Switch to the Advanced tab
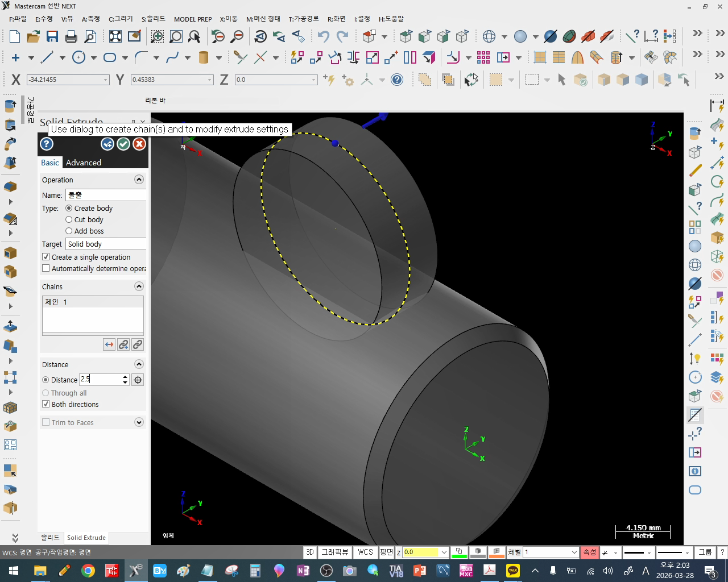Viewport: 728px width, 582px height. [84, 163]
